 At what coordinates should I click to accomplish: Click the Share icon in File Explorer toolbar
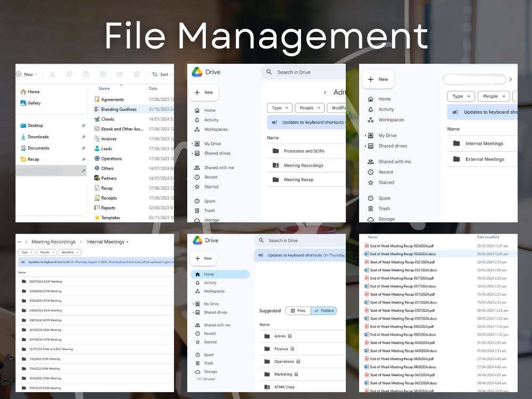coord(120,74)
